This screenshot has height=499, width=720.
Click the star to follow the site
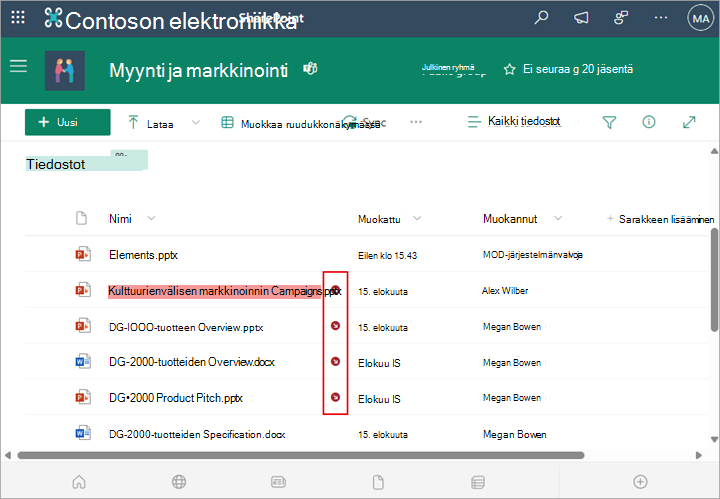click(x=509, y=69)
